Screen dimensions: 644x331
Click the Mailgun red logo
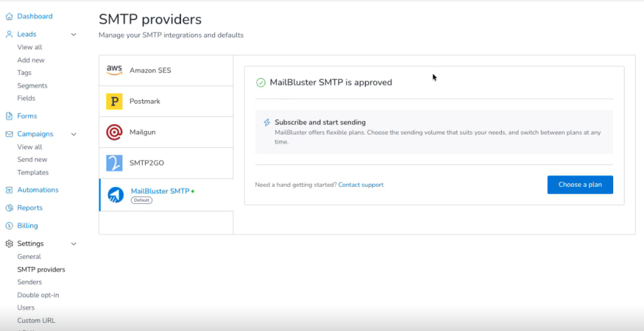[x=114, y=132]
